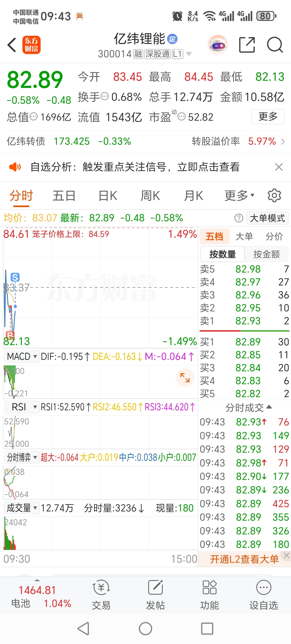Tap the expand chart fullscreen icon
Image resolution: width=291 pixels, height=644 pixels.
tap(185, 378)
